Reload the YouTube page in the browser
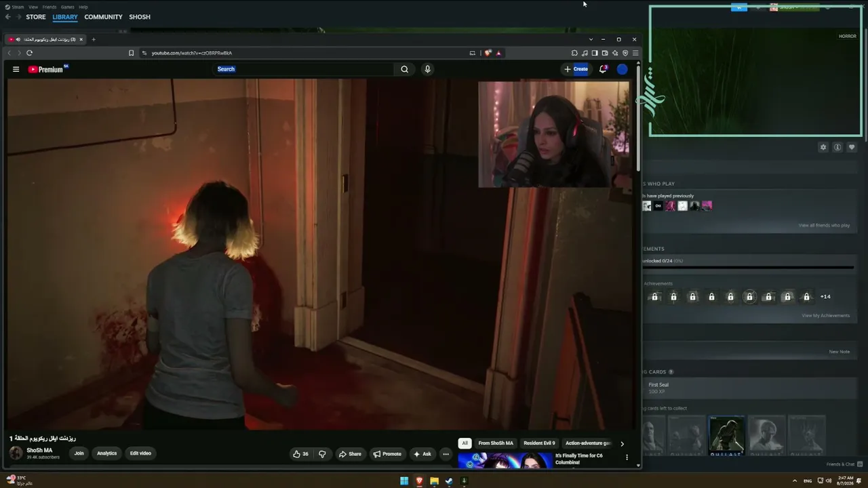This screenshot has height=488, width=868. tap(29, 53)
